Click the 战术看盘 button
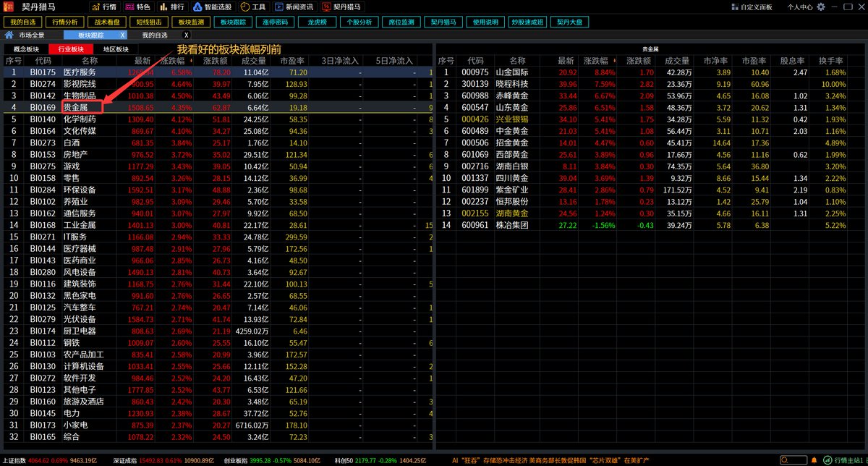868x466 pixels. pos(108,22)
